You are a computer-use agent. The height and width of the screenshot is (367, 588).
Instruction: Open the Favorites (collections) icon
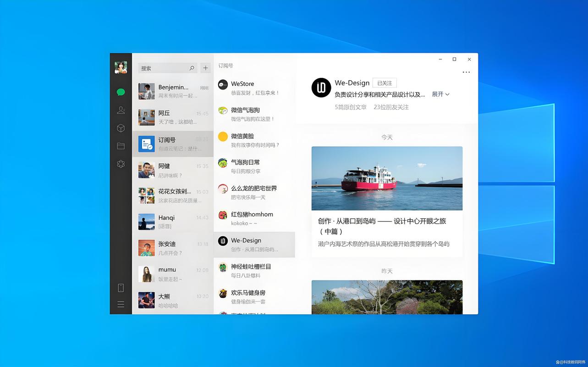[121, 128]
